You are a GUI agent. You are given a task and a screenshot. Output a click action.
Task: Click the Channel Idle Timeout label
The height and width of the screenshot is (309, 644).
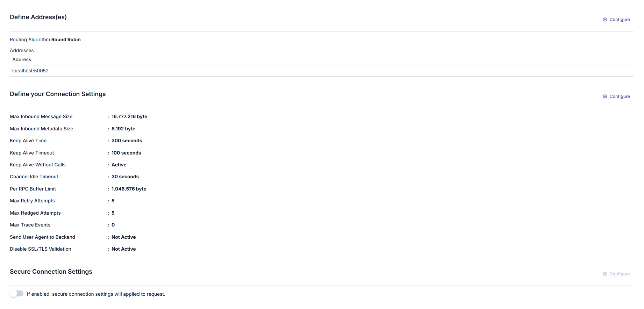tap(34, 177)
